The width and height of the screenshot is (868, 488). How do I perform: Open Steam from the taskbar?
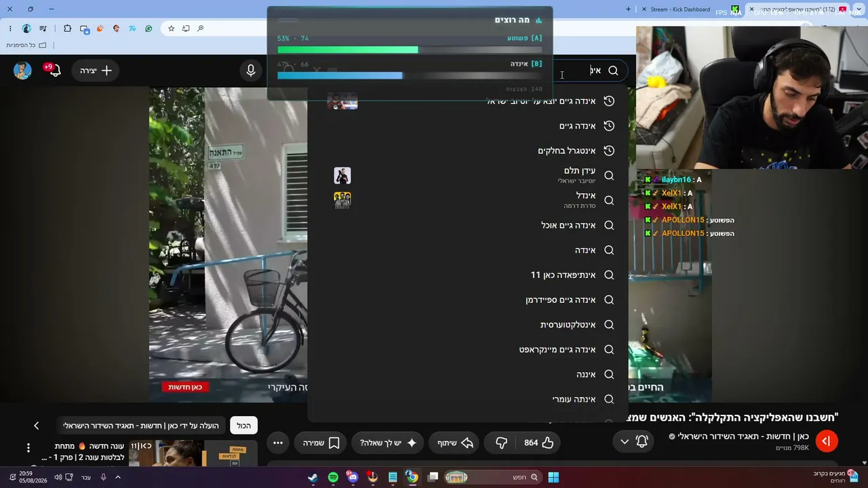313,477
